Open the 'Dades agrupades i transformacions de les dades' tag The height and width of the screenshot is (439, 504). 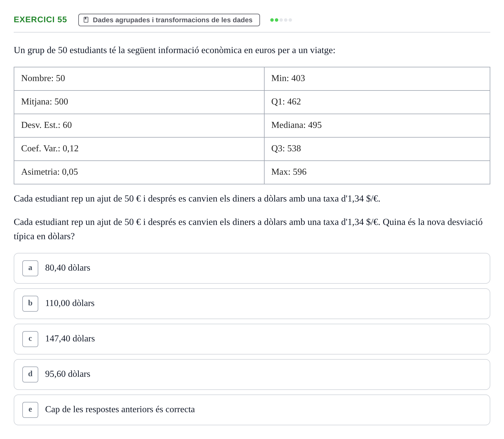tap(169, 20)
